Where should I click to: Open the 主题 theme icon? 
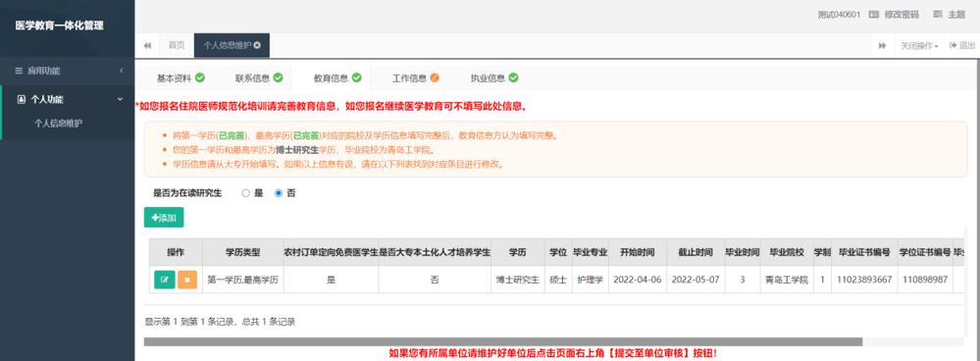pyautogui.click(x=937, y=15)
